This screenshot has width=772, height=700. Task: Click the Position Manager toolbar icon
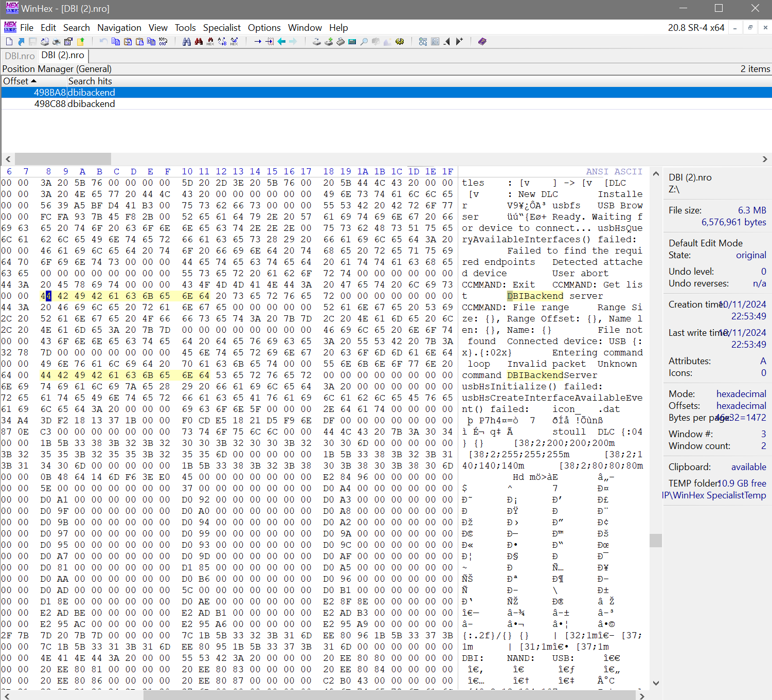coord(423,42)
